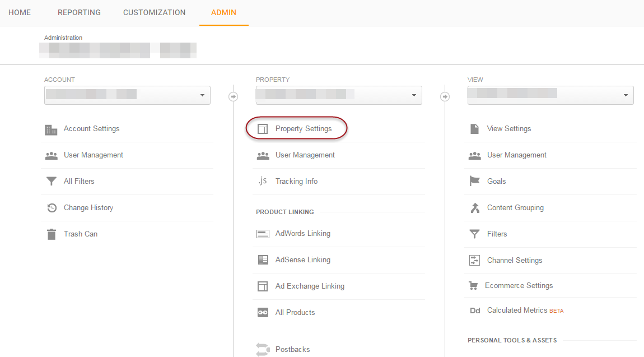The image size is (644, 357).
Task: Open the Property selector dropdown
Action: point(339,95)
